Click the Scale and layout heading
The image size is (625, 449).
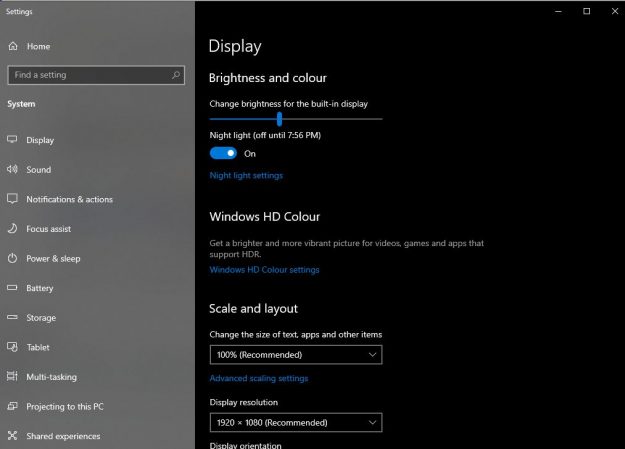pos(254,309)
